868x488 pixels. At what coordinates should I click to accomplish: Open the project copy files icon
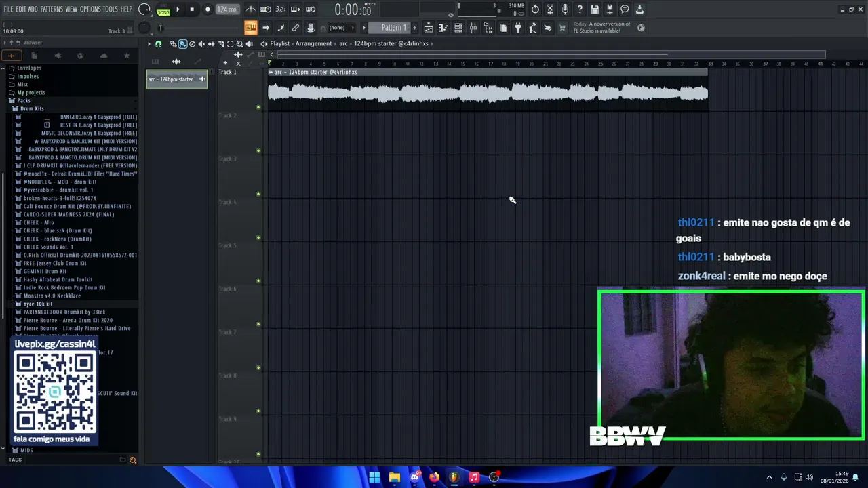503,28
